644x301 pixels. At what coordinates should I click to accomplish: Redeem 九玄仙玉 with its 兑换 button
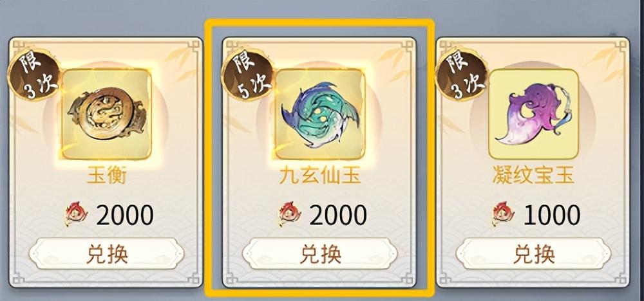[x=320, y=253]
